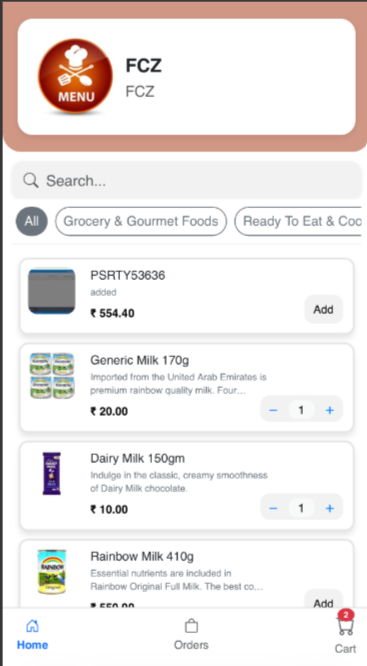Open the Home tab icon

coord(32,626)
